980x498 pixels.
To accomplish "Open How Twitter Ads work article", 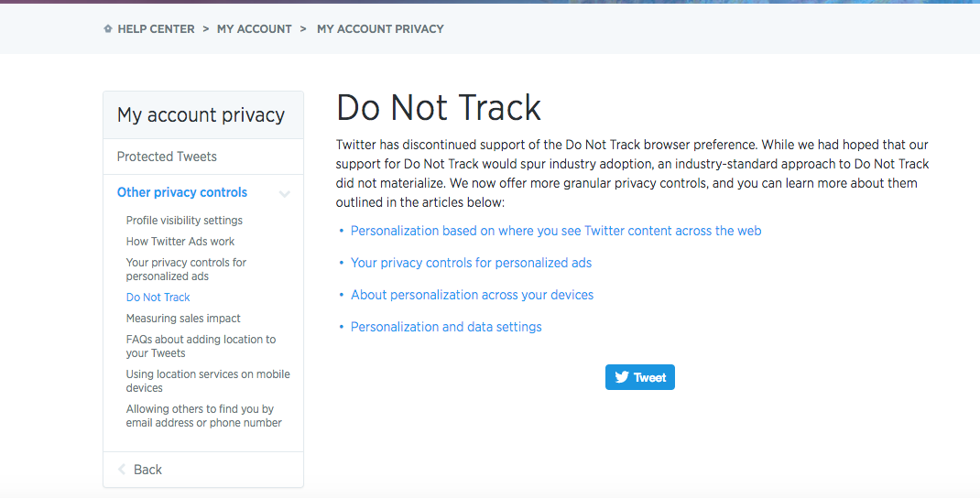I will coord(180,242).
